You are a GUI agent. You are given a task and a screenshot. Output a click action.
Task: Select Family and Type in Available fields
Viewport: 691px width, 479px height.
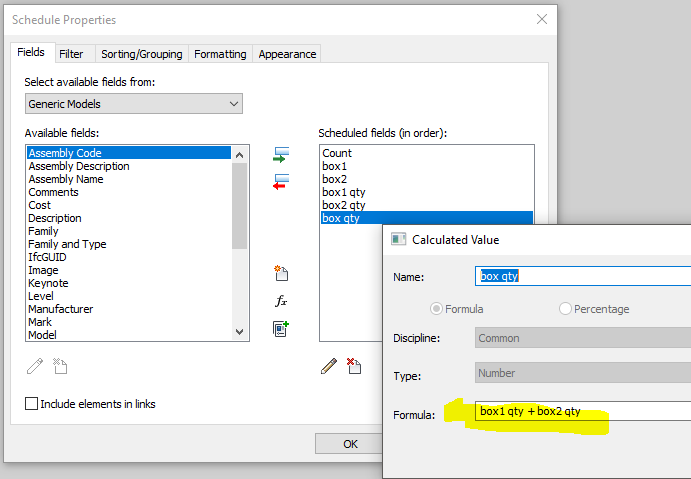coord(129,244)
